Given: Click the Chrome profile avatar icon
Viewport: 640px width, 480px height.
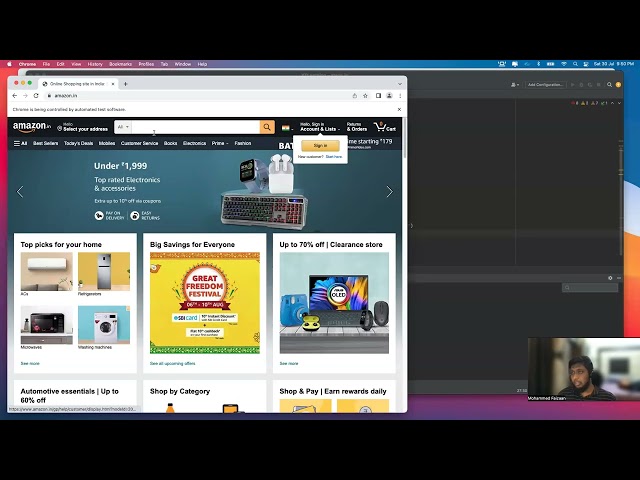Looking at the screenshot, I should tap(389, 96).
